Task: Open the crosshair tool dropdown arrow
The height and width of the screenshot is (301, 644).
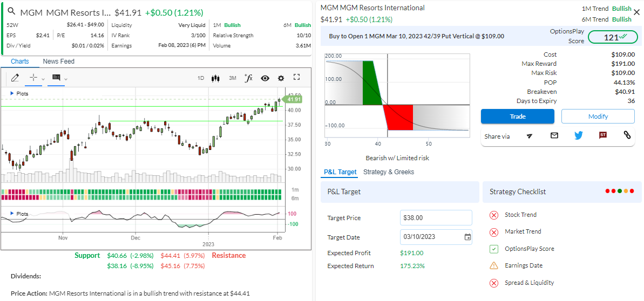Action: (x=43, y=78)
